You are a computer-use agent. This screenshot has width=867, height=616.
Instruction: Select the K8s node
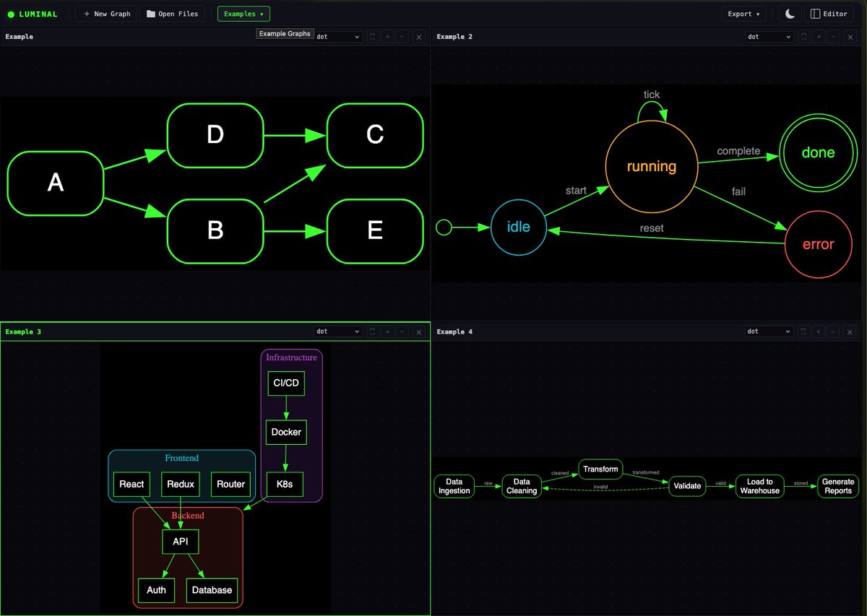pyautogui.click(x=285, y=484)
